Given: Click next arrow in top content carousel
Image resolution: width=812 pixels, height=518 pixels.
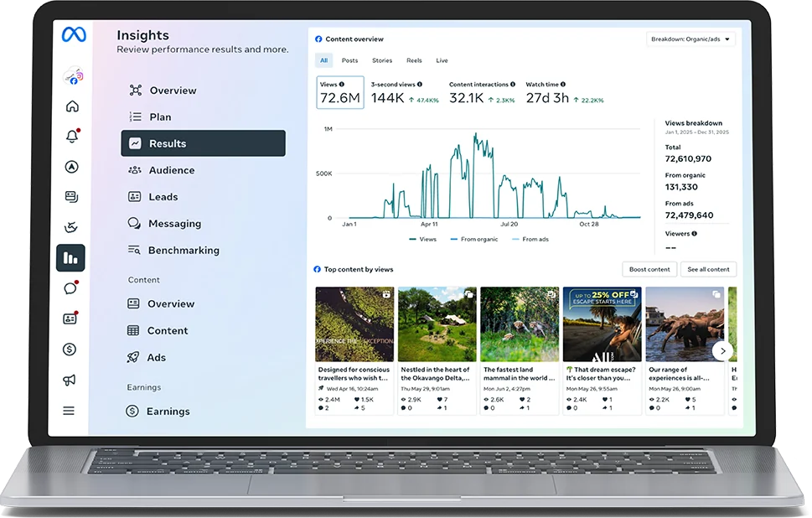Looking at the screenshot, I should click(722, 351).
